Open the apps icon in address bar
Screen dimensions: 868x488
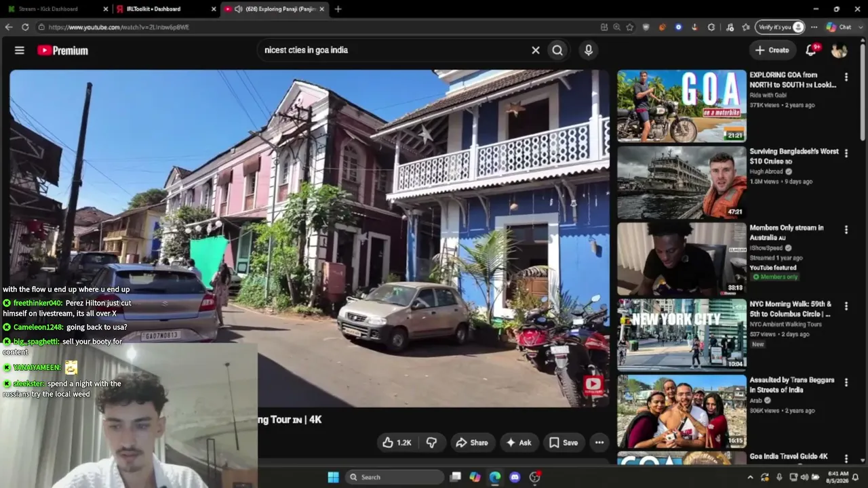(604, 27)
